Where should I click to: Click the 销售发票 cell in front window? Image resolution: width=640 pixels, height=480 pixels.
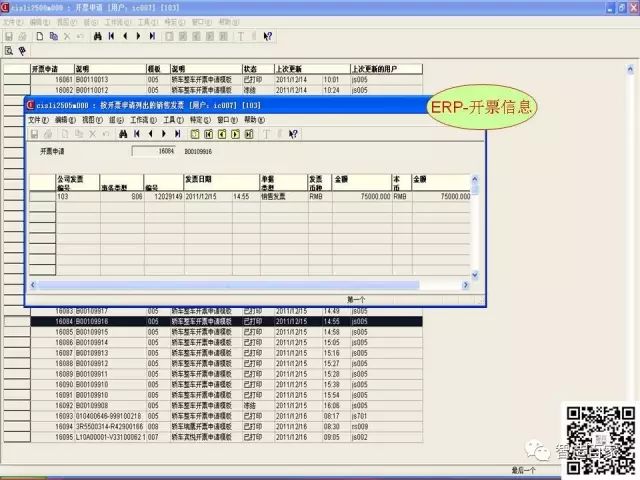284,197
